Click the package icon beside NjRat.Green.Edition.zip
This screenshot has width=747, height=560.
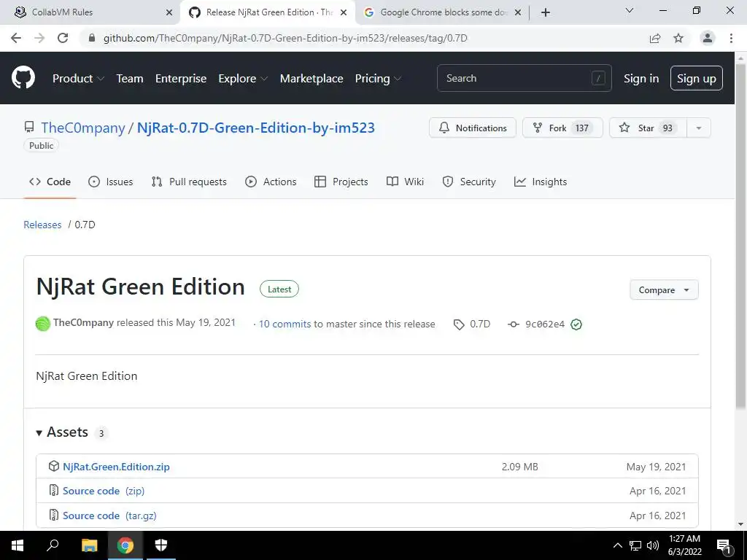[54, 466]
